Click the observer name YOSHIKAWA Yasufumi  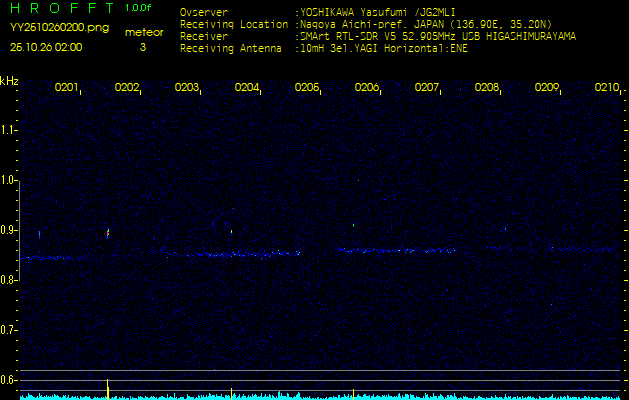tap(351, 13)
